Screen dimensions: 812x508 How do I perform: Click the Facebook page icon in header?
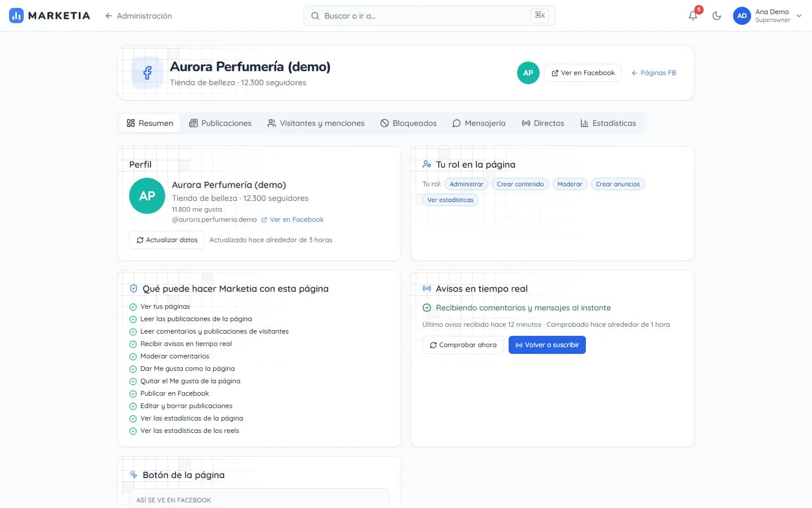[x=147, y=73]
